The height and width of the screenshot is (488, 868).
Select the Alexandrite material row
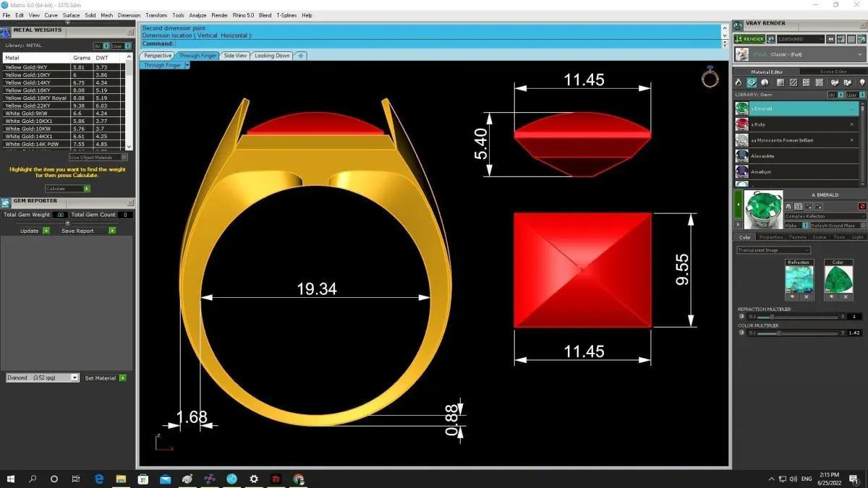798,156
